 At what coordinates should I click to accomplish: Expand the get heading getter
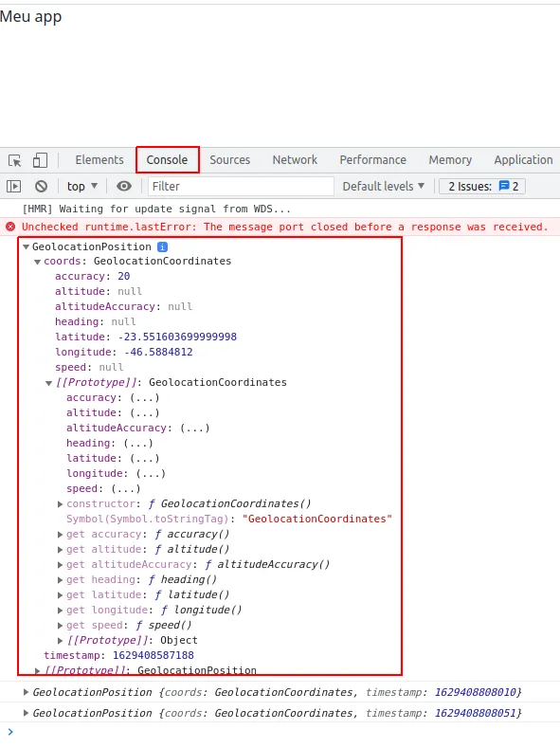60,580
